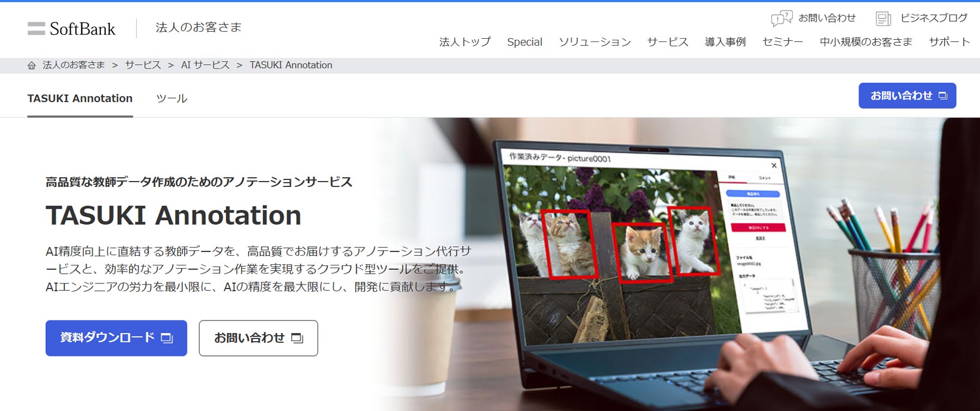The height and width of the screenshot is (411, 980).
Task: Select Special in navigation bar
Action: tap(524, 42)
